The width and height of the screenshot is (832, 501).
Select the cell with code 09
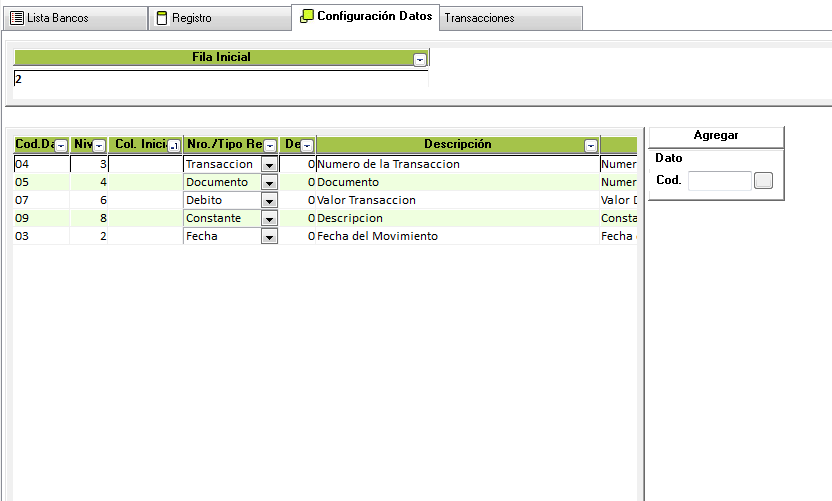click(41, 218)
